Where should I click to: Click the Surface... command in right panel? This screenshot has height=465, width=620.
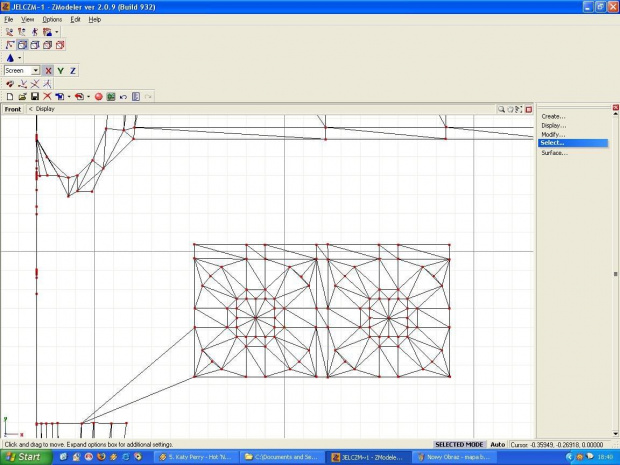pos(554,153)
